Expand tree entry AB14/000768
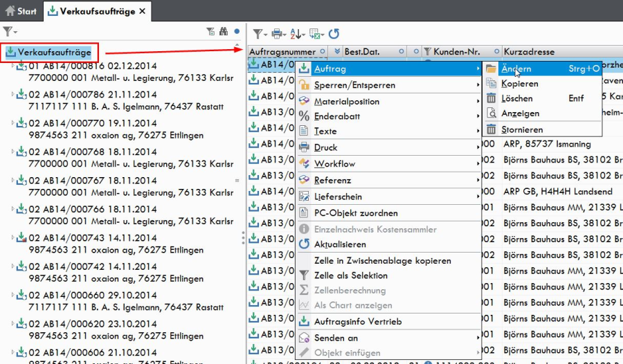The height and width of the screenshot is (364, 623). [x=12, y=152]
